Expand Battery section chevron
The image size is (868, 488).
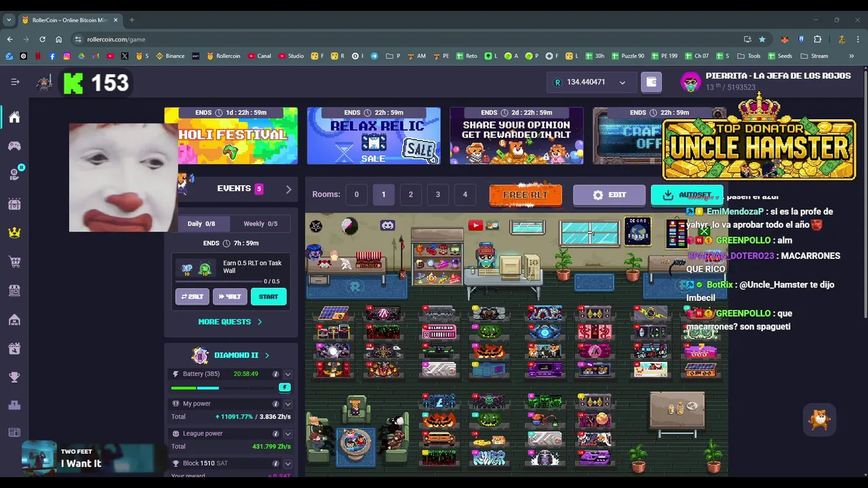pos(288,374)
